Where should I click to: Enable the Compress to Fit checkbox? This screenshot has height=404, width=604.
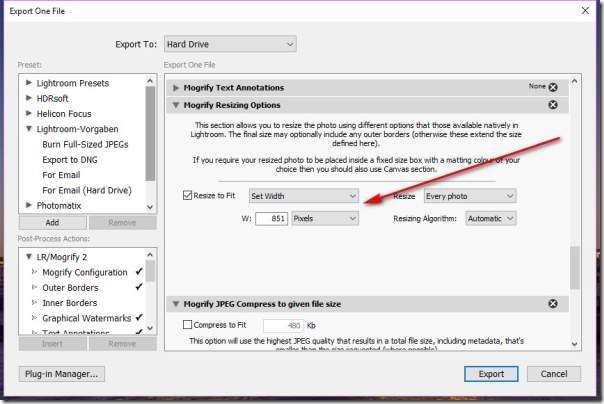[x=188, y=325]
